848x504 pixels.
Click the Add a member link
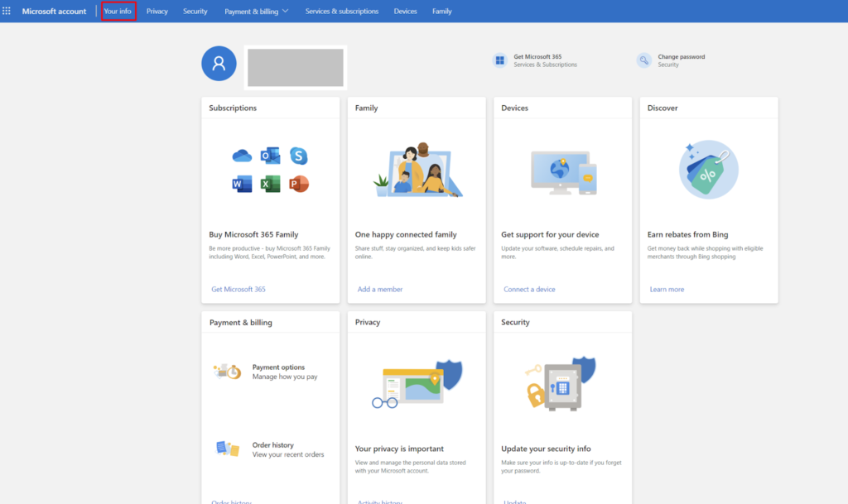[x=380, y=290]
